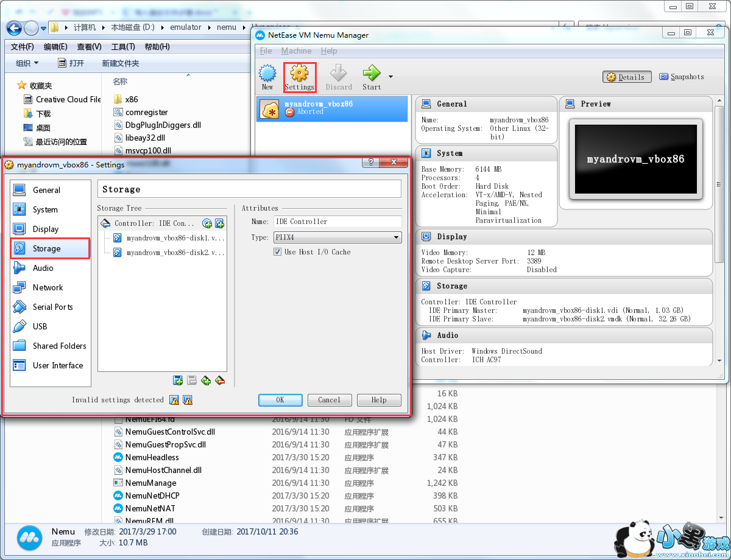Toggle Use Host I/O Cache checkbox

pyautogui.click(x=278, y=252)
